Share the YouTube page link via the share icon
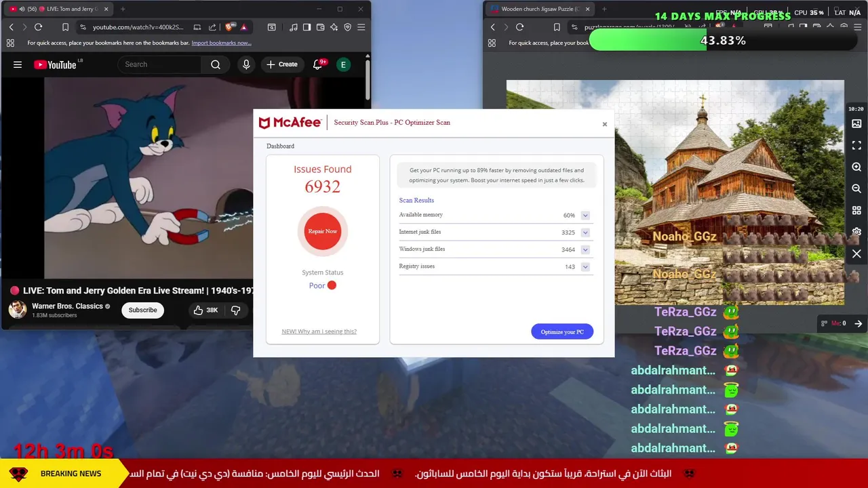The width and height of the screenshot is (868, 488). (x=212, y=27)
